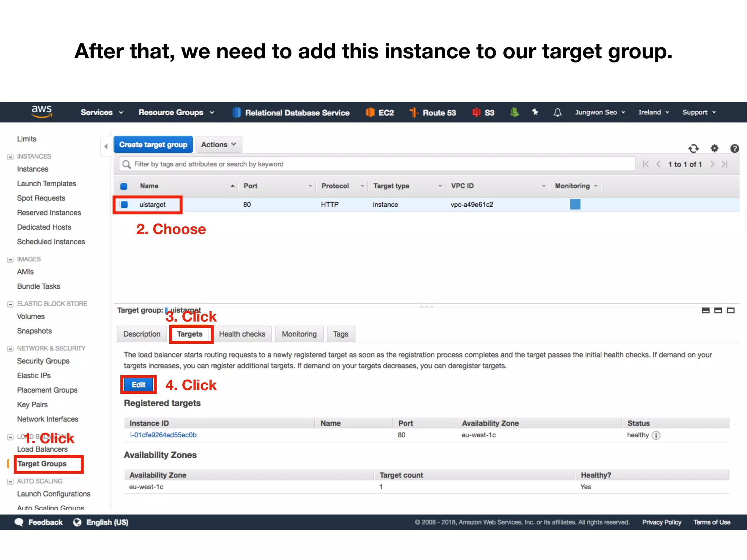Open Key Pairs in sidebar
747x560 pixels.
[32, 405]
